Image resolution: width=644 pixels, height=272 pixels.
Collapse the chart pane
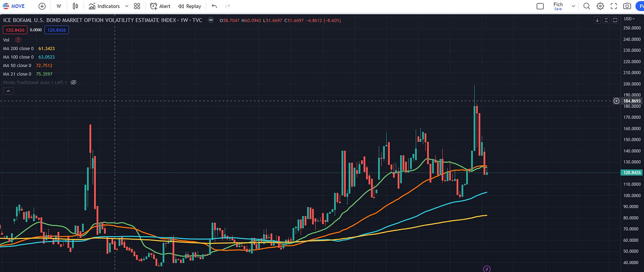pos(606,20)
